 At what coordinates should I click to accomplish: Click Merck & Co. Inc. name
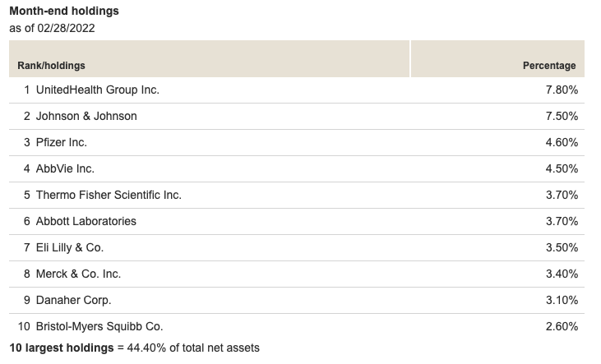pyautogui.click(x=78, y=274)
